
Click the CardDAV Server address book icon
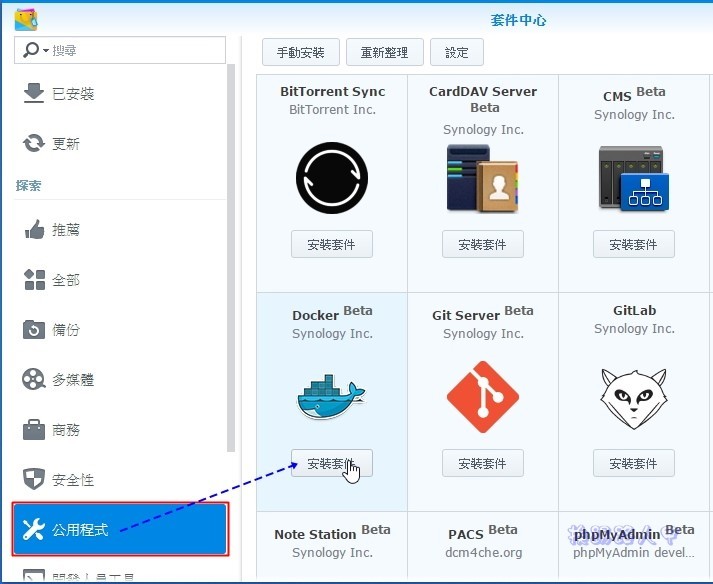482,178
